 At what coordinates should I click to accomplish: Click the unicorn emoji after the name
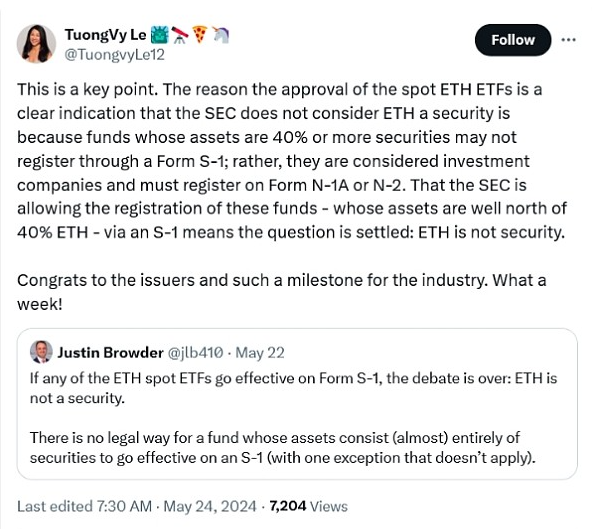click(220, 35)
